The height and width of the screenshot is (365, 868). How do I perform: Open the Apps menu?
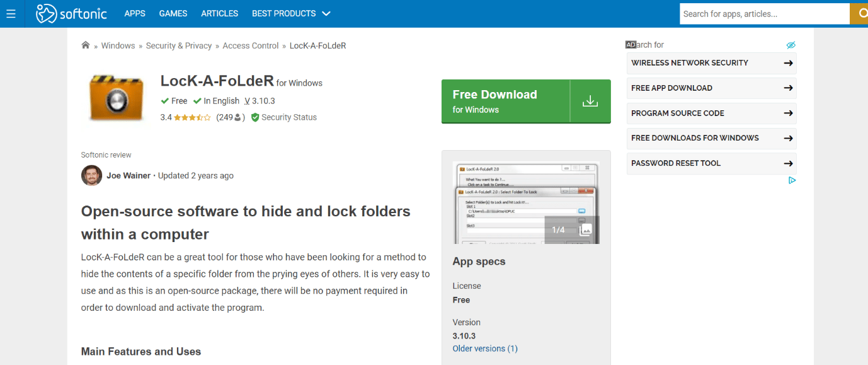coord(135,13)
